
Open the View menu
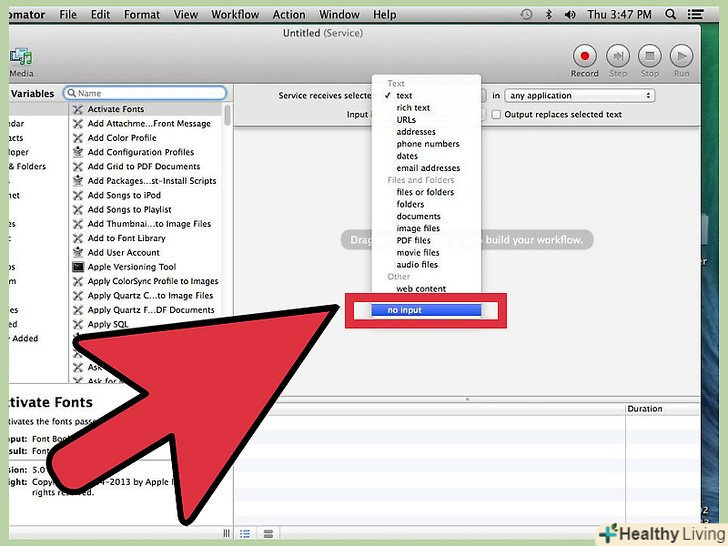(186, 15)
